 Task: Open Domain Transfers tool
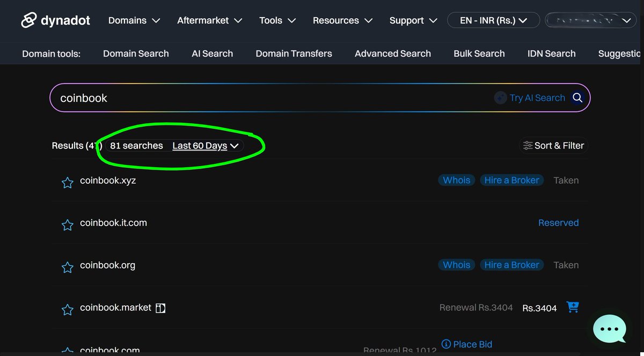(x=294, y=54)
